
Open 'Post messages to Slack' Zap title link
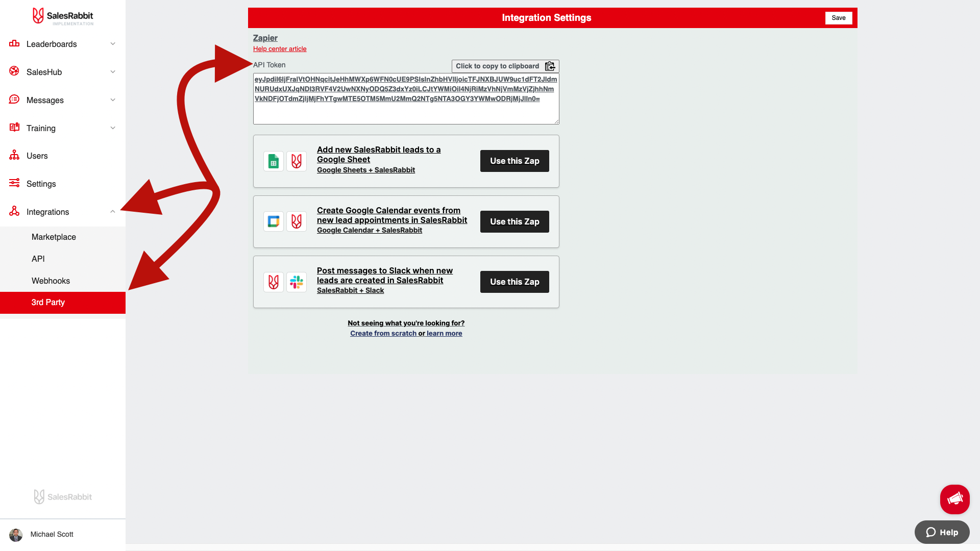click(x=385, y=275)
